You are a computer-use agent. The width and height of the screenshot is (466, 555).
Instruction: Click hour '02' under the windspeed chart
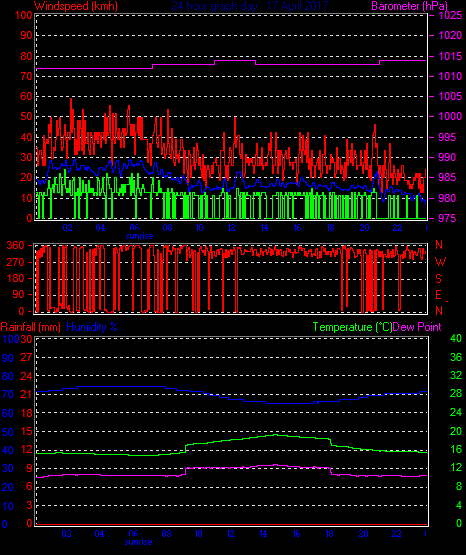(x=68, y=228)
